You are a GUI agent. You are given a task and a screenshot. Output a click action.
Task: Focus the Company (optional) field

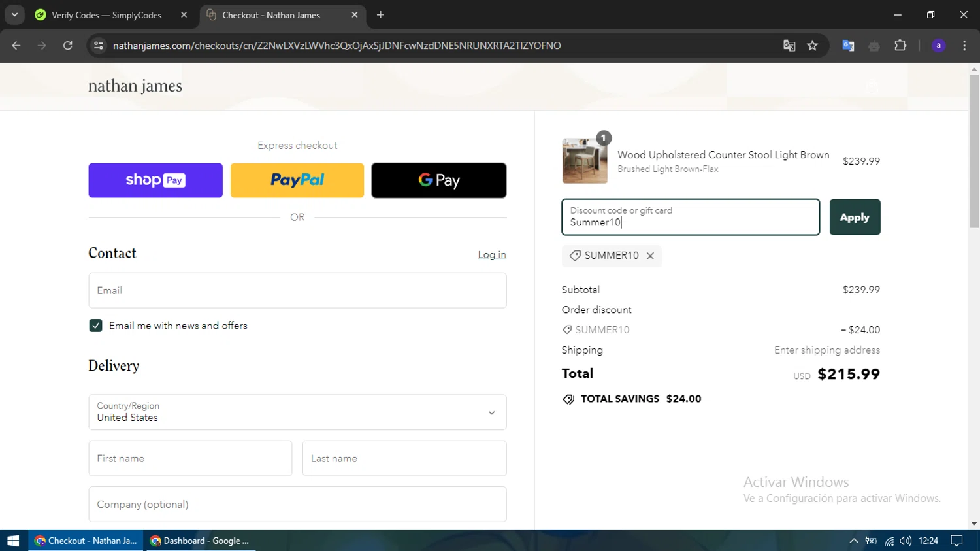point(297,504)
